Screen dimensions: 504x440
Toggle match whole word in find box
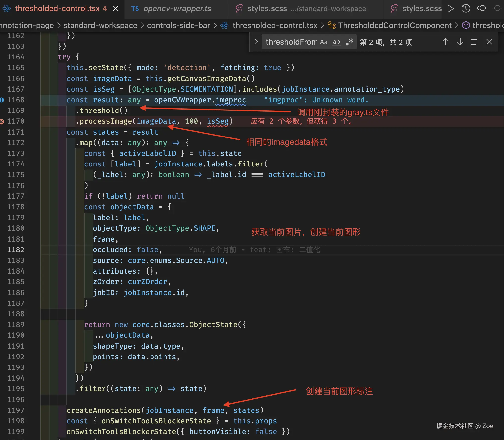pyautogui.click(x=336, y=42)
